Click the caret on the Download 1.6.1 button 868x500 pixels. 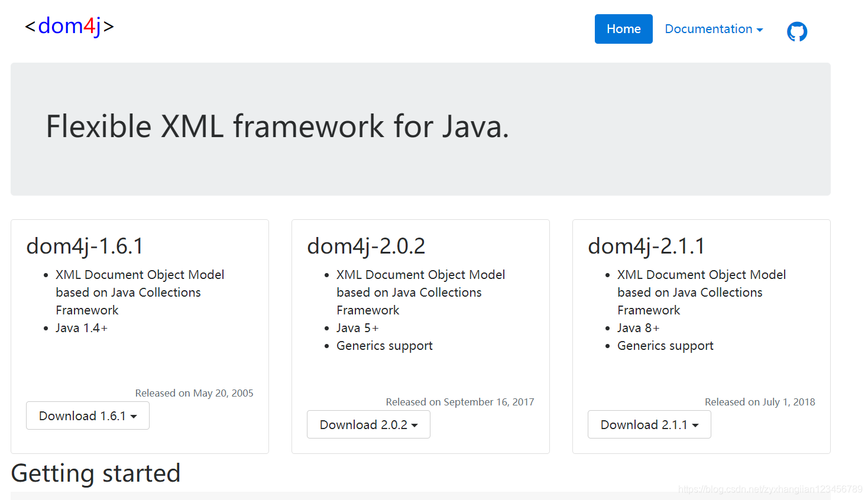(134, 417)
